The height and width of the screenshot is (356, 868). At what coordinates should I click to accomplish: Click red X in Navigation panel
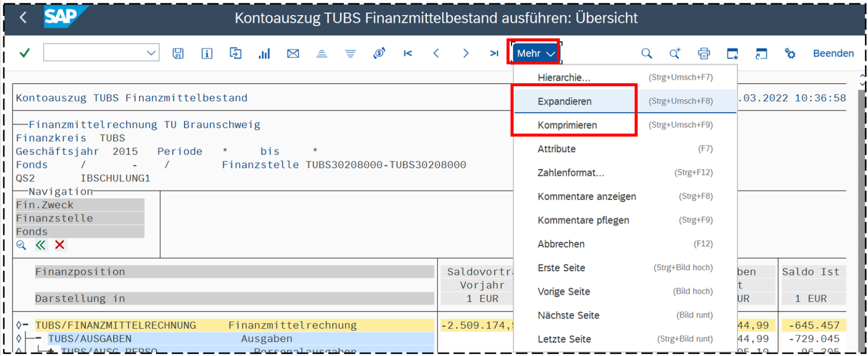[60, 245]
